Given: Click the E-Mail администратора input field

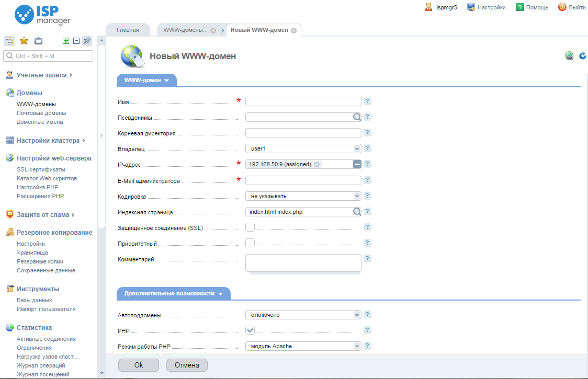Looking at the screenshot, I should [303, 180].
